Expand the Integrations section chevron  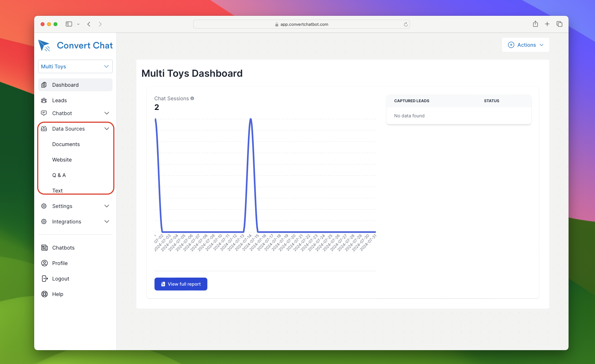click(107, 221)
